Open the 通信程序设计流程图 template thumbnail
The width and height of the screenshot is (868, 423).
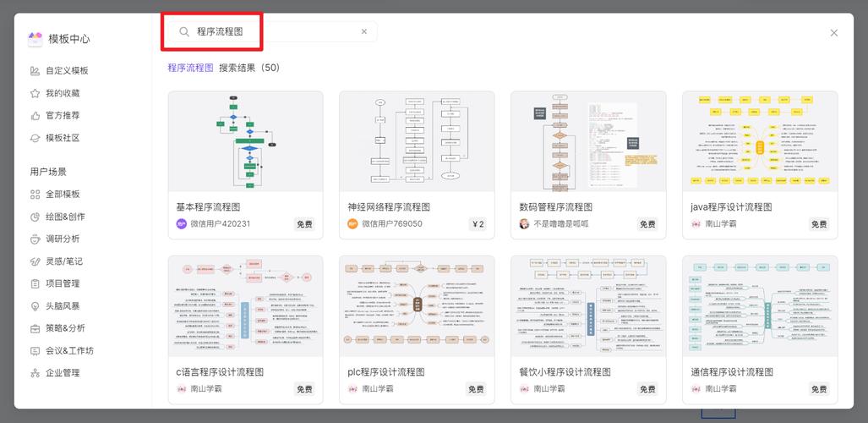tap(760, 306)
